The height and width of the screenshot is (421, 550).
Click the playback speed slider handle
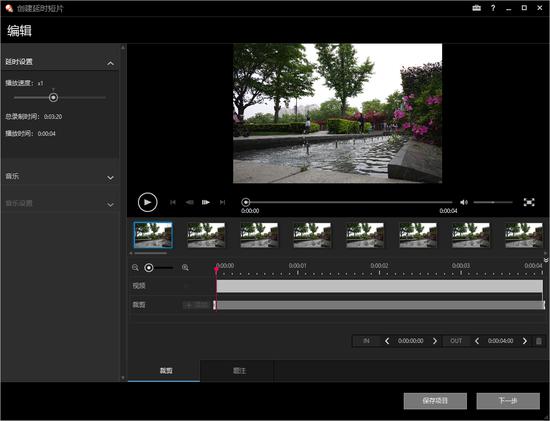[x=53, y=98]
